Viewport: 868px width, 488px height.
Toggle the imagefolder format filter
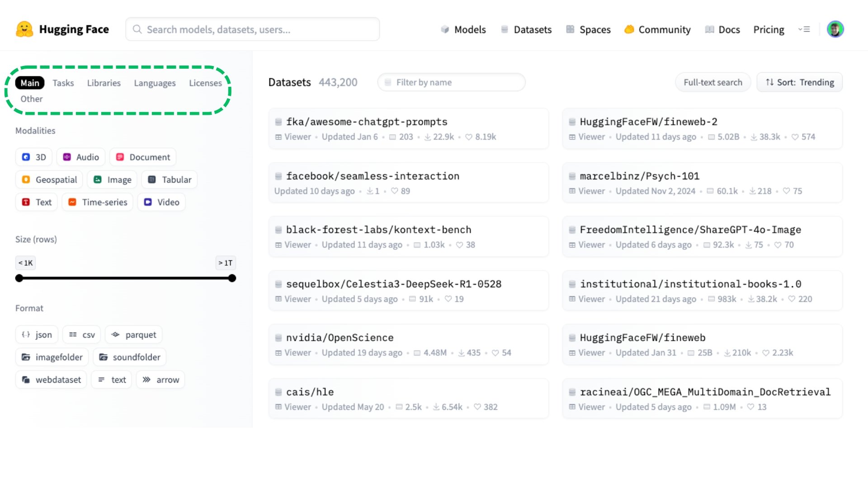pyautogui.click(x=52, y=357)
